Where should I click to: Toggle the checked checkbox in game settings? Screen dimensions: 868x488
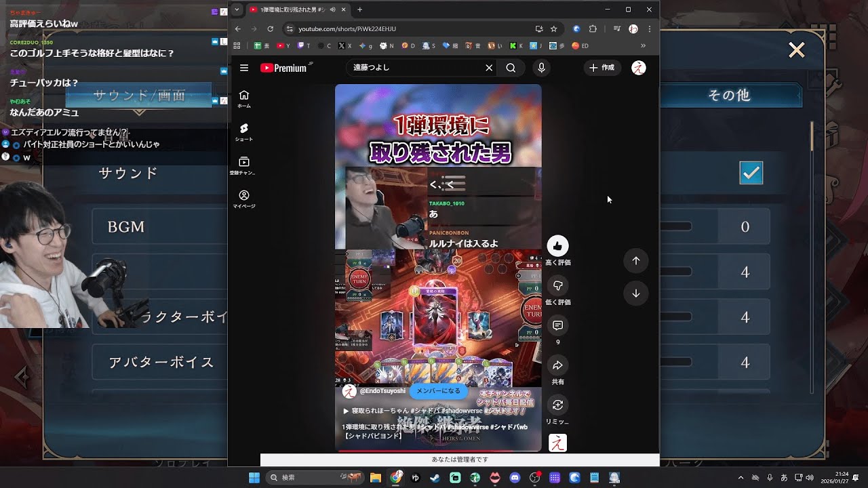(751, 173)
